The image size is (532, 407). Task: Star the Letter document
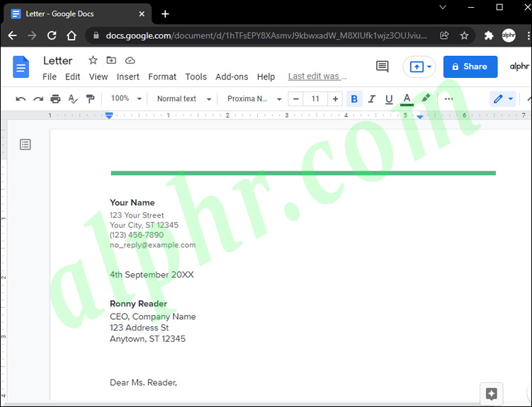pos(93,60)
